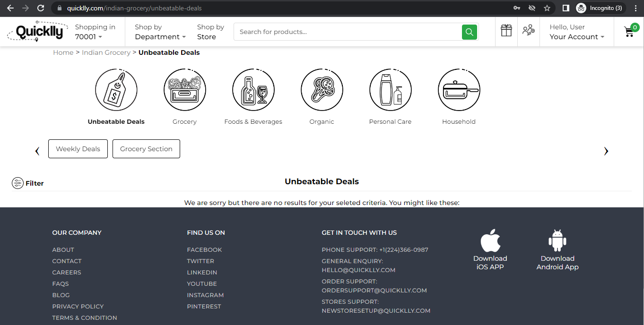Select the Grocery Section tab
Screen dimensions: 644x325
(146, 149)
